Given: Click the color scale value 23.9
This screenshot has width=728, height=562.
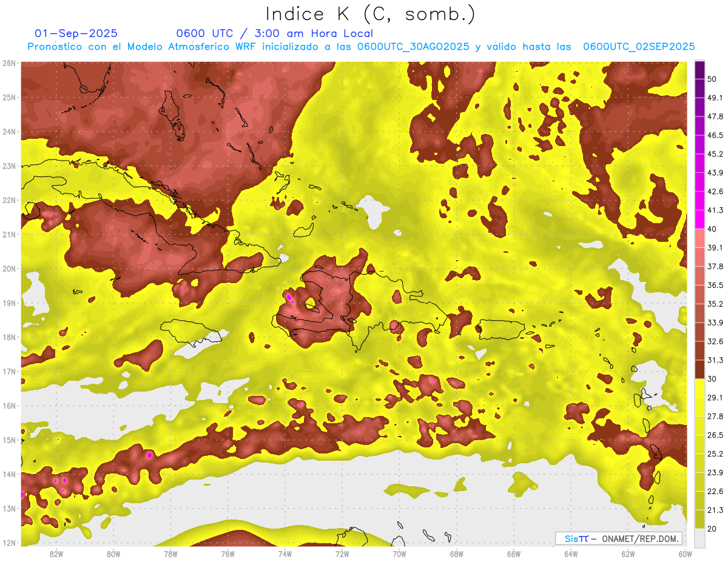Looking at the screenshot, I should tap(715, 473).
